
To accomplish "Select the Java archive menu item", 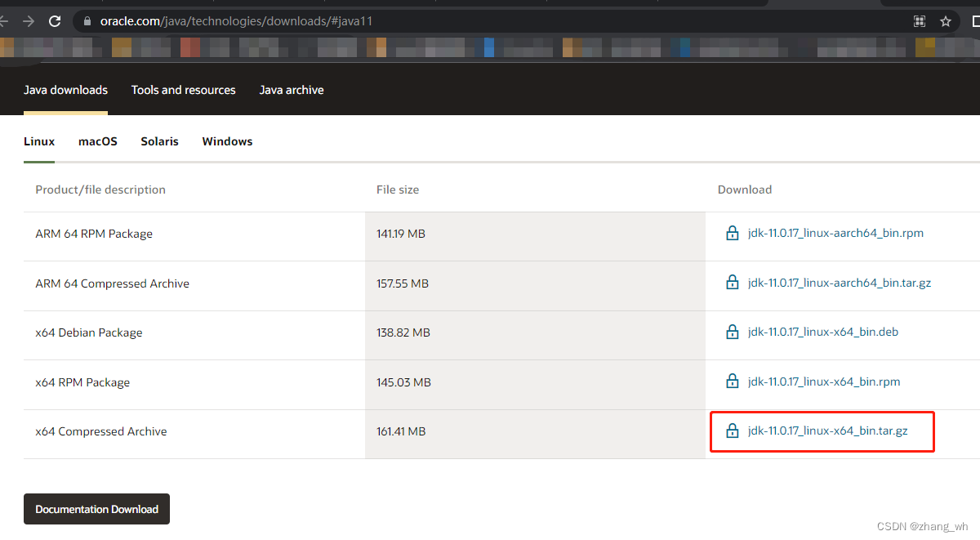I will pos(292,90).
